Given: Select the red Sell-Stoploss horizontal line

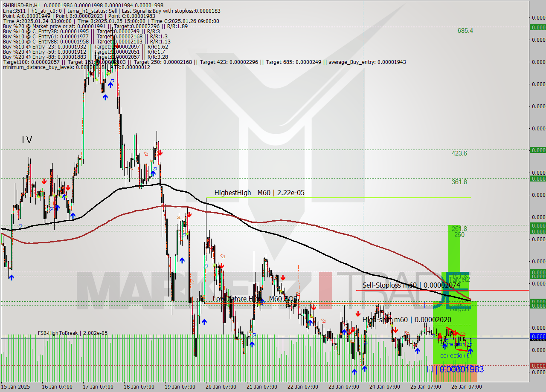Looking at the screenshot, I should [442, 290].
